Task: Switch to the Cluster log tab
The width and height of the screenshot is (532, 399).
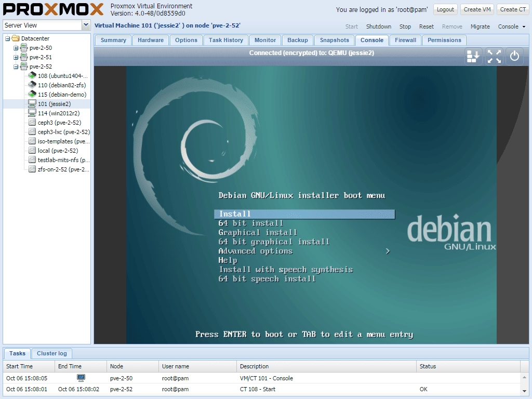Action: [52, 353]
